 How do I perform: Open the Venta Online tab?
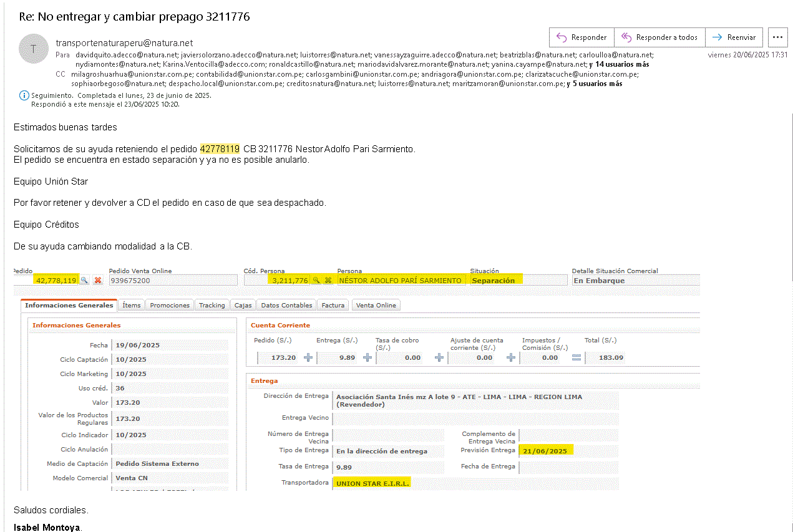[x=376, y=305]
